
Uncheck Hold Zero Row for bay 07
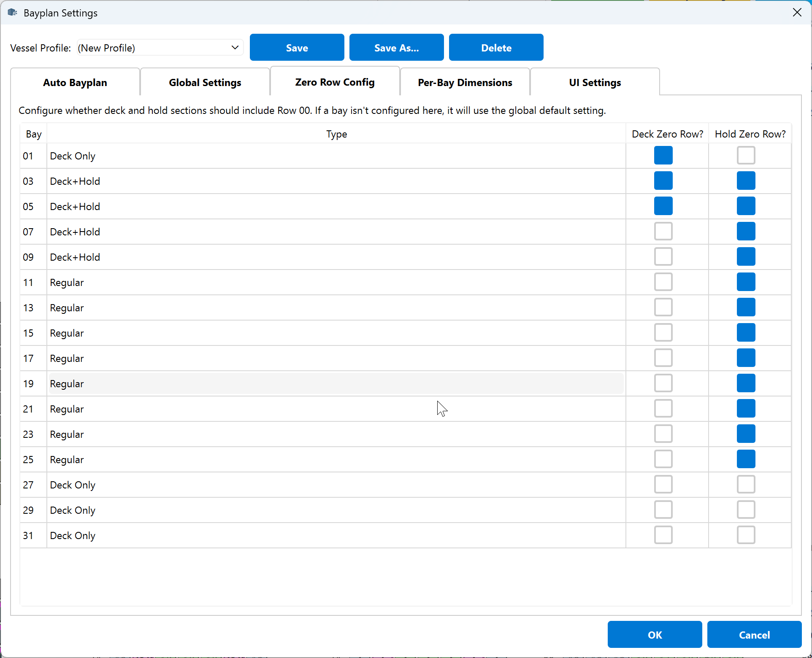click(746, 232)
